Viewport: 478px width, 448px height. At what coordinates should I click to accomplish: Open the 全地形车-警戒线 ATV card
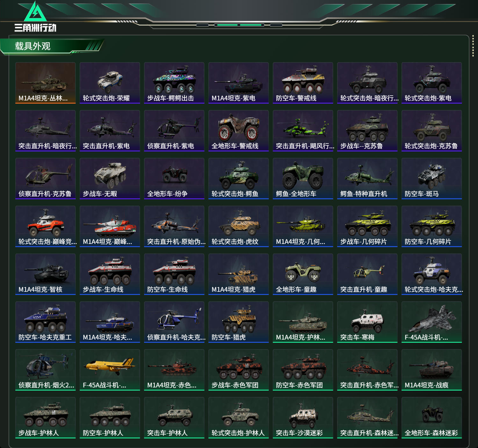tap(239, 131)
